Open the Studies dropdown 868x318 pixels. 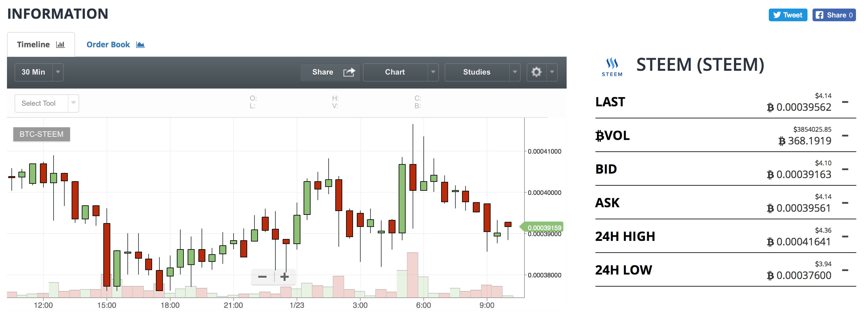click(483, 72)
